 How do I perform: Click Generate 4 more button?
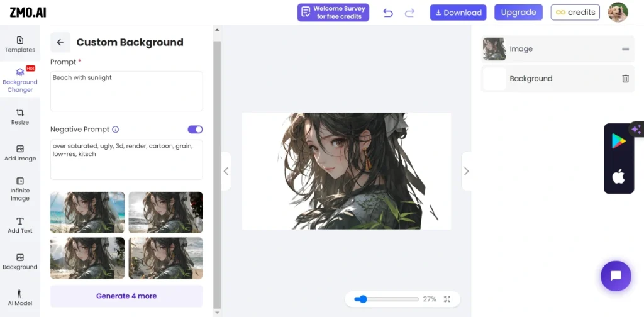tap(126, 296)
